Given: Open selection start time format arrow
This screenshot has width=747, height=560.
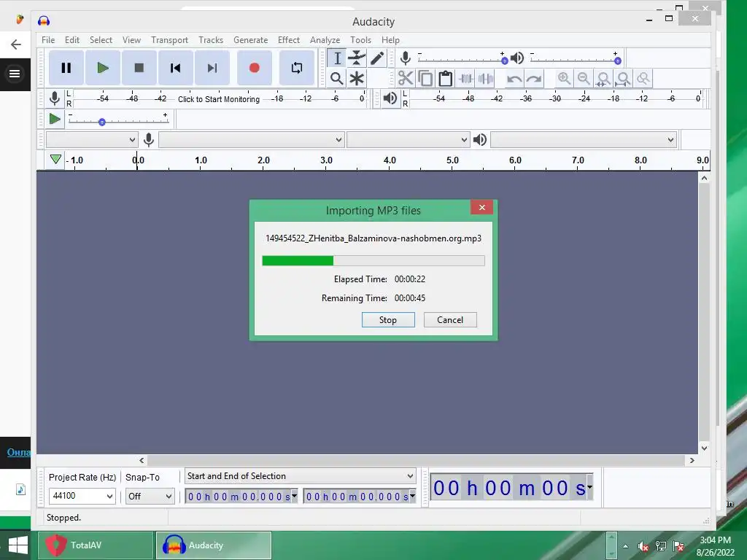Looking at the screenshot, I should pos(295,496).
